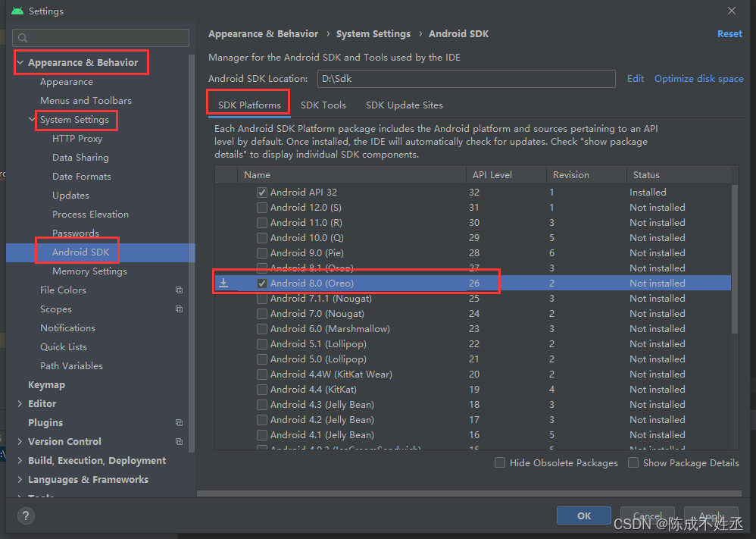Click Optimize disk space link
Screen dimensions: 756x539
coord(698,79)
